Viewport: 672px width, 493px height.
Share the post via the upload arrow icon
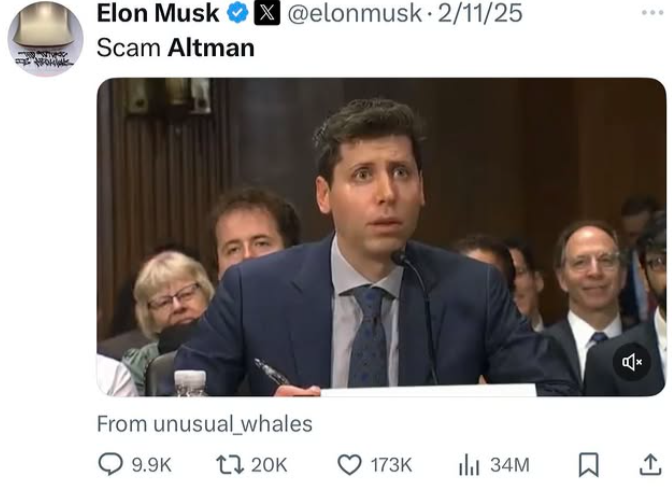tap(650, 465)
